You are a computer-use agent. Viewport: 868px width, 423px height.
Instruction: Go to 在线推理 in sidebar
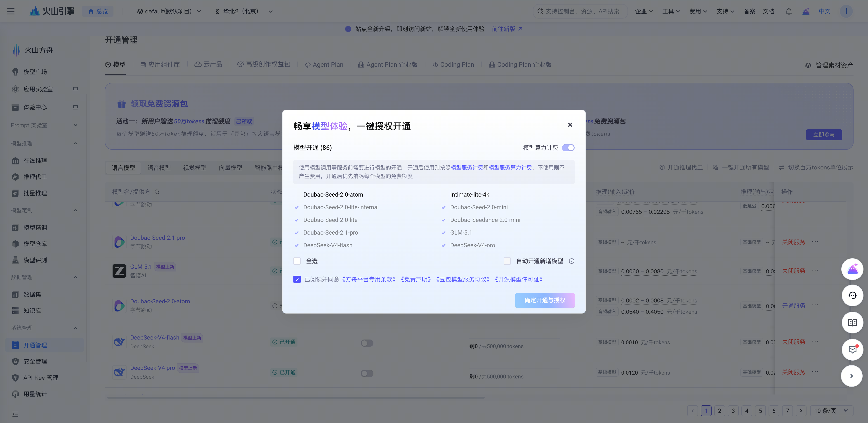point(35,161)
